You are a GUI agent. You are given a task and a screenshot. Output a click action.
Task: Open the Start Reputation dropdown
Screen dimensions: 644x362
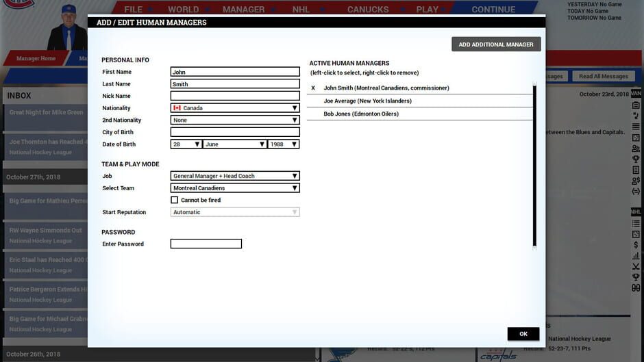point(235,212)
